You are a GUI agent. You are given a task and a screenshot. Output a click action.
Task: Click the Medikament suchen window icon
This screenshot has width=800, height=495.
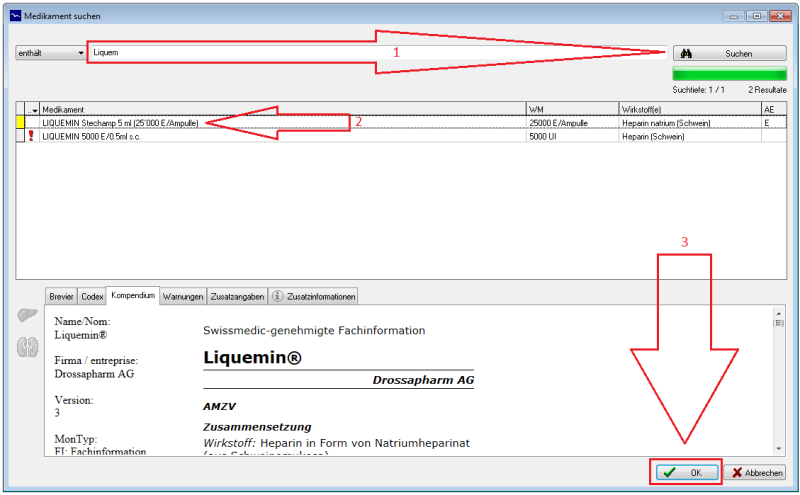(x=16, y=16)
